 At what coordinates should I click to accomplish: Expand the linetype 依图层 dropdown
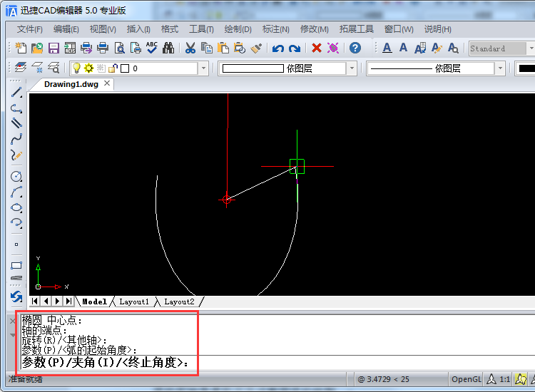500,68
